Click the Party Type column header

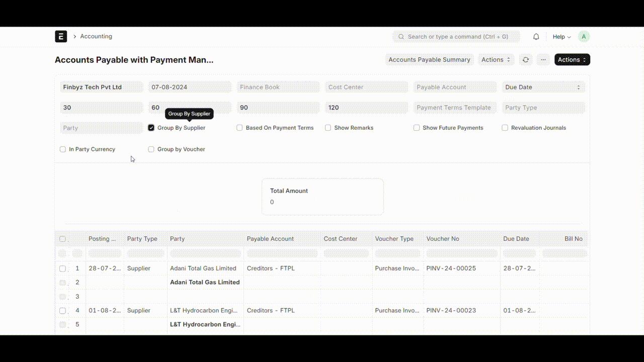(x=145, y=239)
